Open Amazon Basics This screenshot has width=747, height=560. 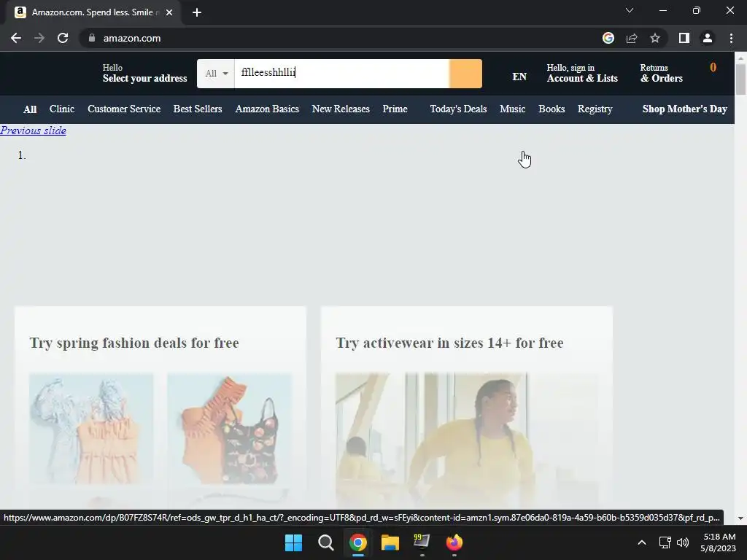click(267, 109)
